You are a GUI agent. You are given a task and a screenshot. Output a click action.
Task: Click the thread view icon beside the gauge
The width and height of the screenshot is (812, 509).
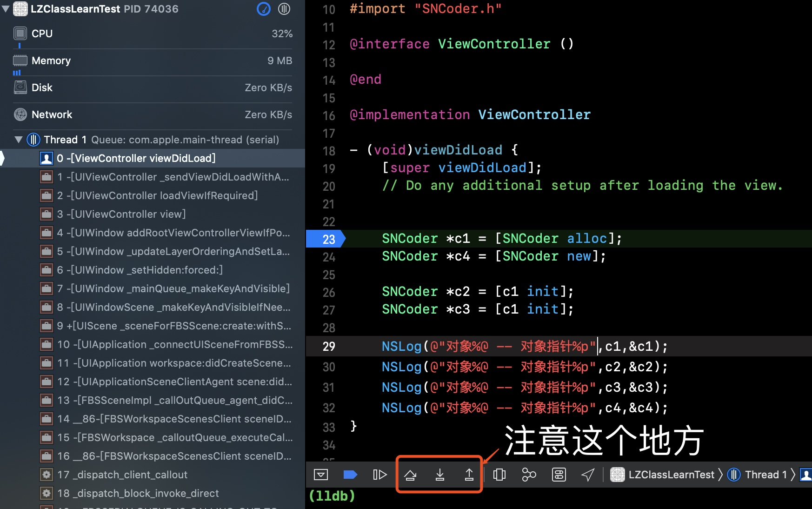284,9
